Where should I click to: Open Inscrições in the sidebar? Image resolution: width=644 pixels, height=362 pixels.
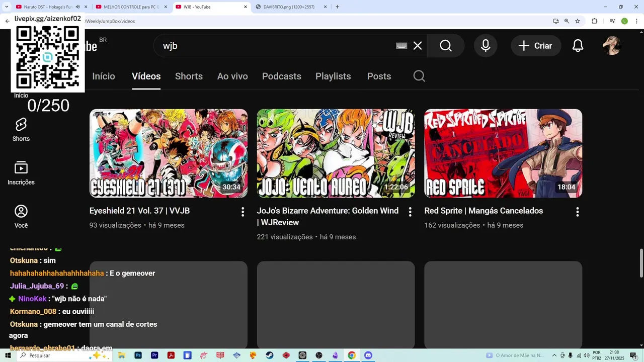point(21,173)
